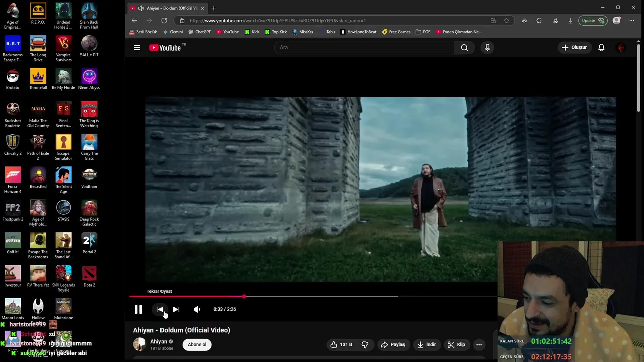The width and height of the screenshot is (644, 362).
Task: Click the 'Oluştur' create button
Action: tap(574, 47)
